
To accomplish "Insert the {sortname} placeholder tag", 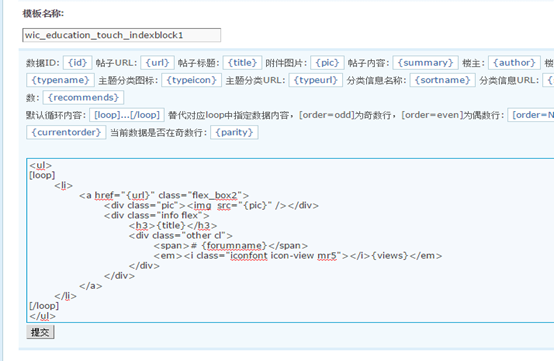I will 442,80.
